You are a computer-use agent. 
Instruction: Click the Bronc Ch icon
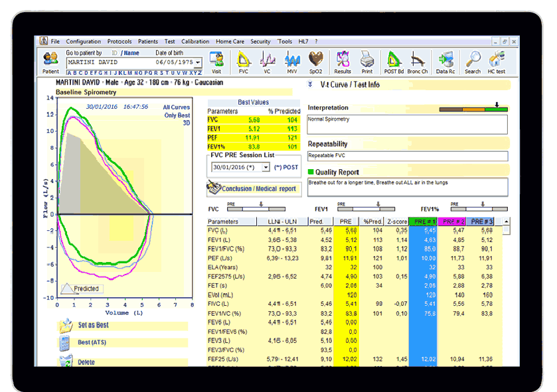[418, 61]
